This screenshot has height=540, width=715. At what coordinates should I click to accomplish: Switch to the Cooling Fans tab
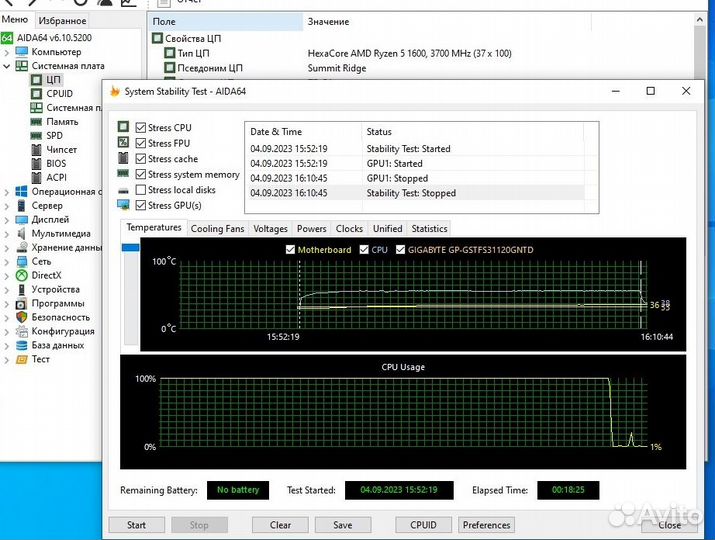pos(217,228)
